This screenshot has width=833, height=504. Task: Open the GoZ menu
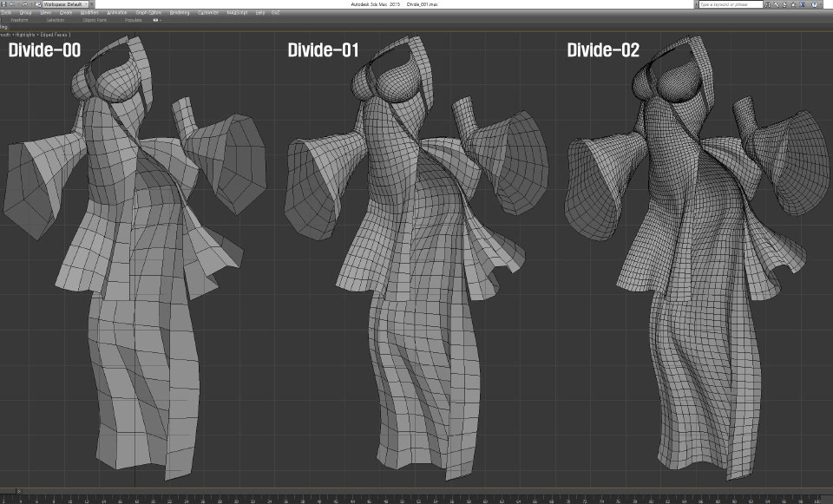point(275,12)
